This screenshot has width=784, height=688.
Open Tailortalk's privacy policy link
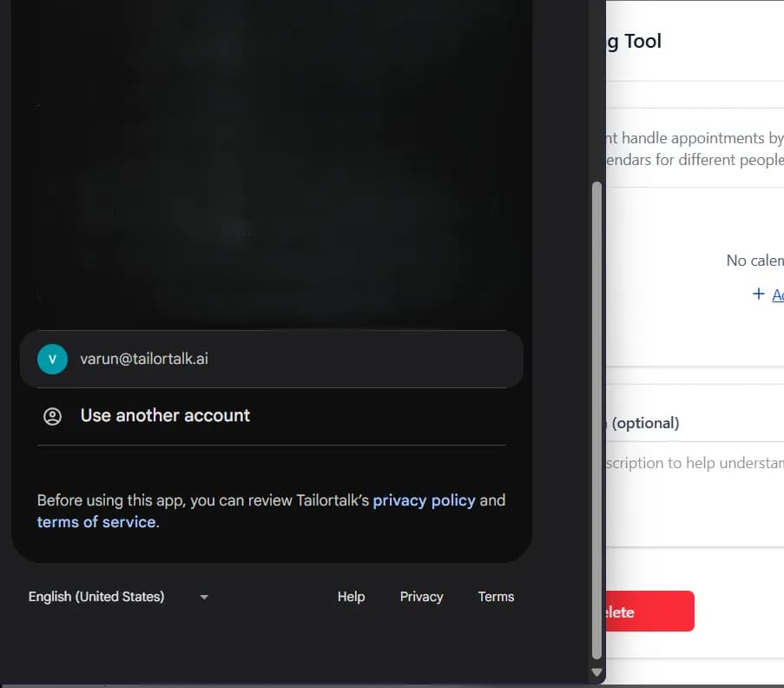[424, 500]
